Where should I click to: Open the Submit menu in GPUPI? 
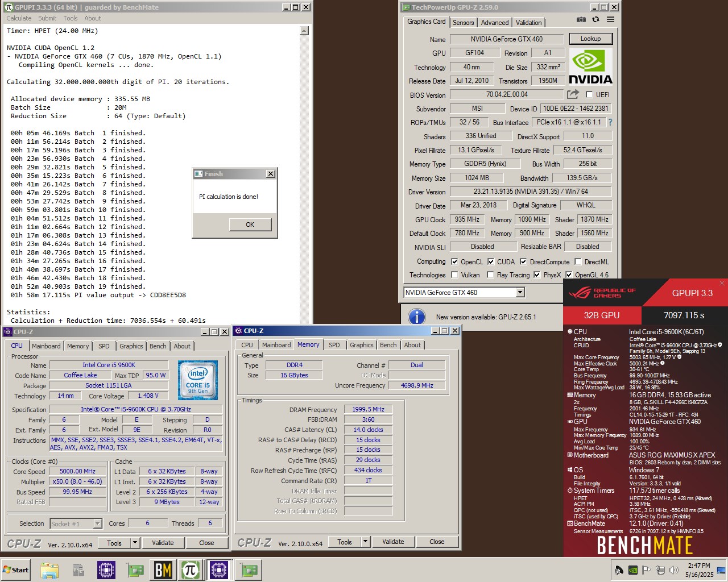tap(47, 18)
